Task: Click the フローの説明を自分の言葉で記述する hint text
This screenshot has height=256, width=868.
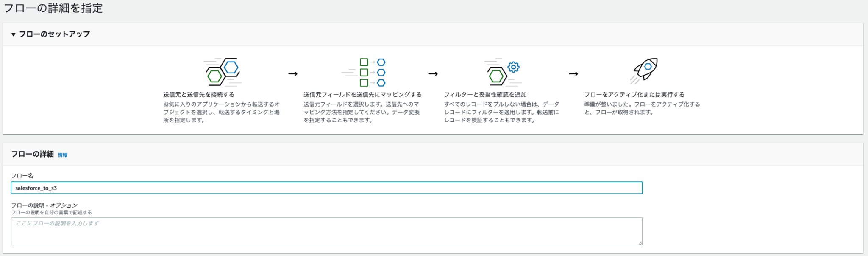Action: click(x=51, y=212)
